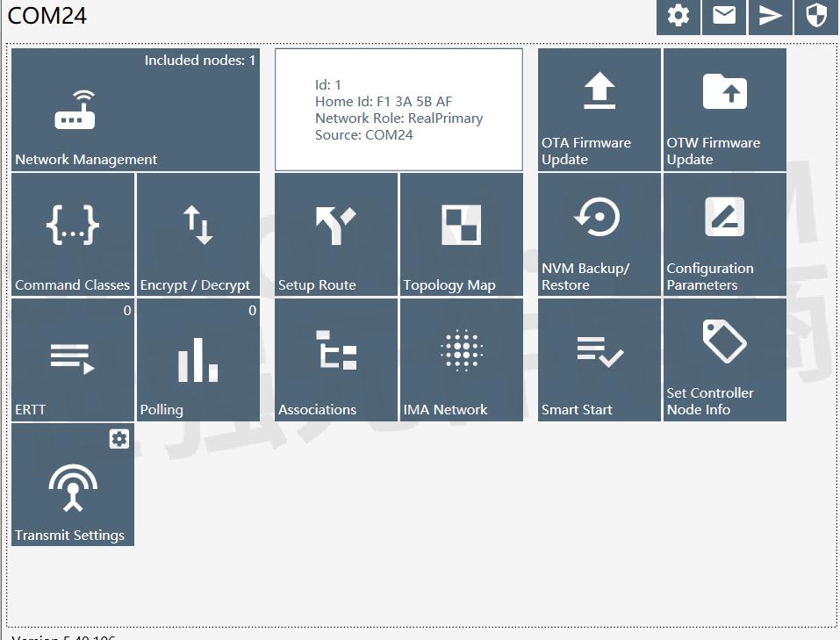Viewport: 840px width, 640px height.
Task: Open the Associations tile
Action: 336,360
